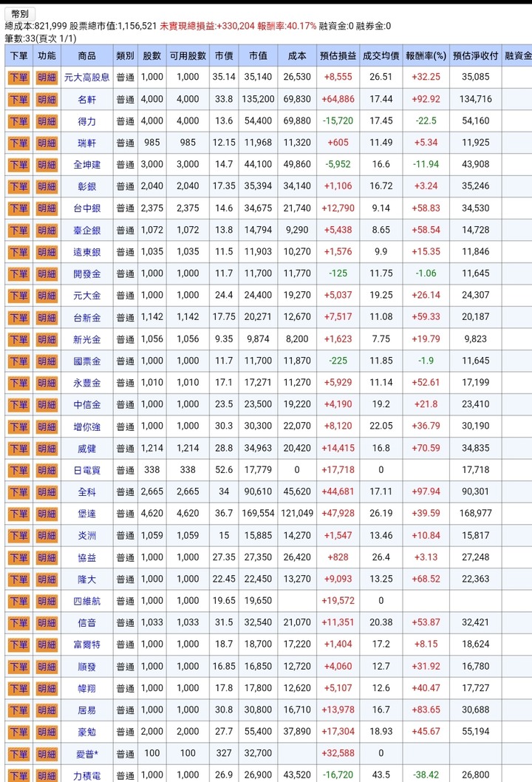This screenshot has width=532, height=782.
Task: Place order for 得力 via 下單
Action: tap(19, 121)
